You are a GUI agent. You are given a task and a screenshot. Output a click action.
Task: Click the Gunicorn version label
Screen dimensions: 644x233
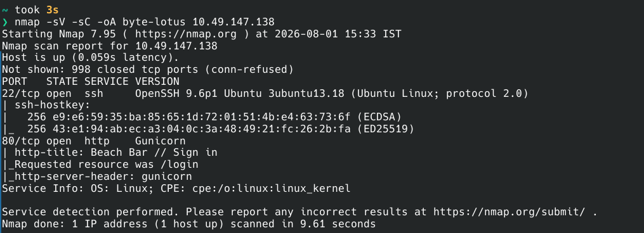point(160,141)
